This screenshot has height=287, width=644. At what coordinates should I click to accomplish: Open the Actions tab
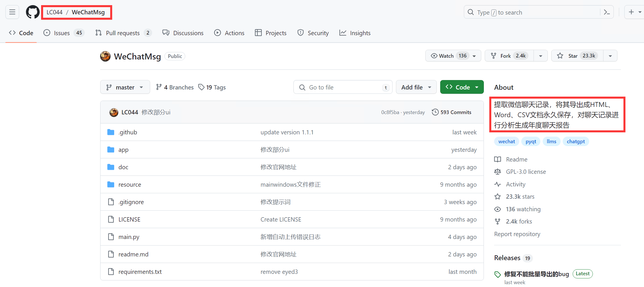[229, 33]
